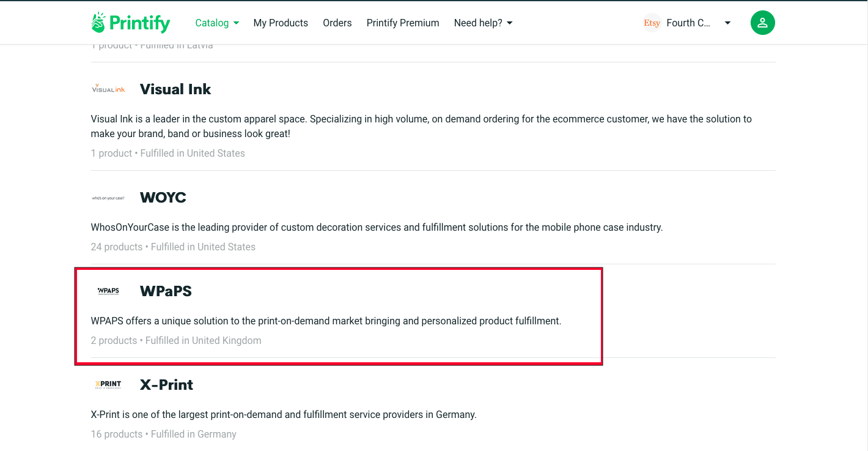The image size is (868, 451).
Task: Open the WOYC provider heading
Action: click(163, 198)
